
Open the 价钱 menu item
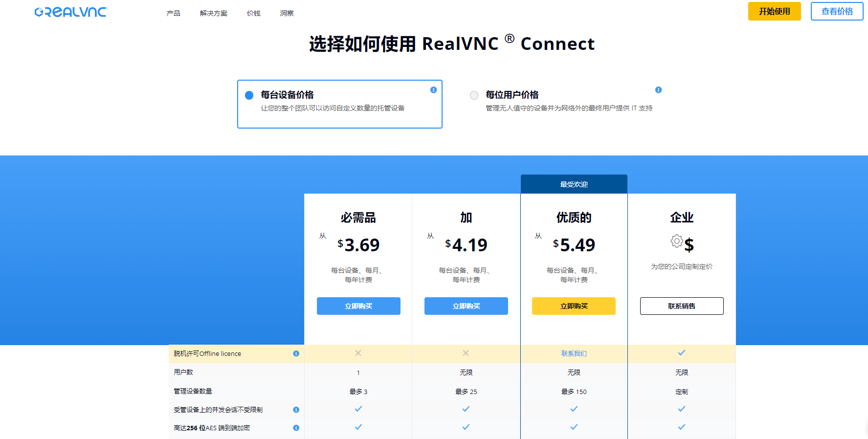click(254, 13)
